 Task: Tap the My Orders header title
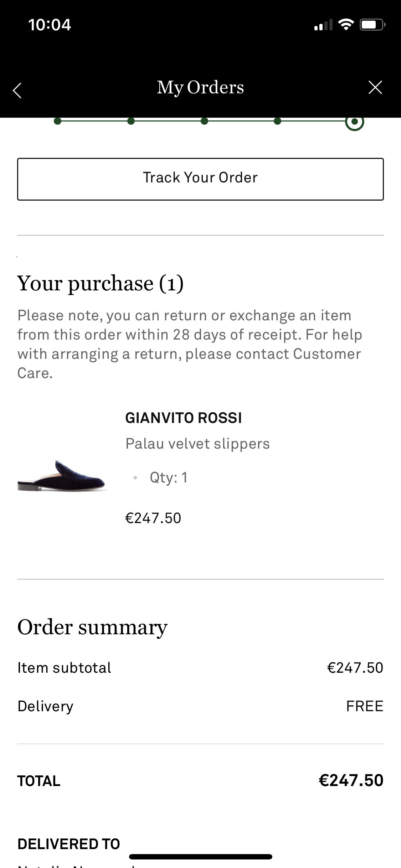tap(200, 88)
